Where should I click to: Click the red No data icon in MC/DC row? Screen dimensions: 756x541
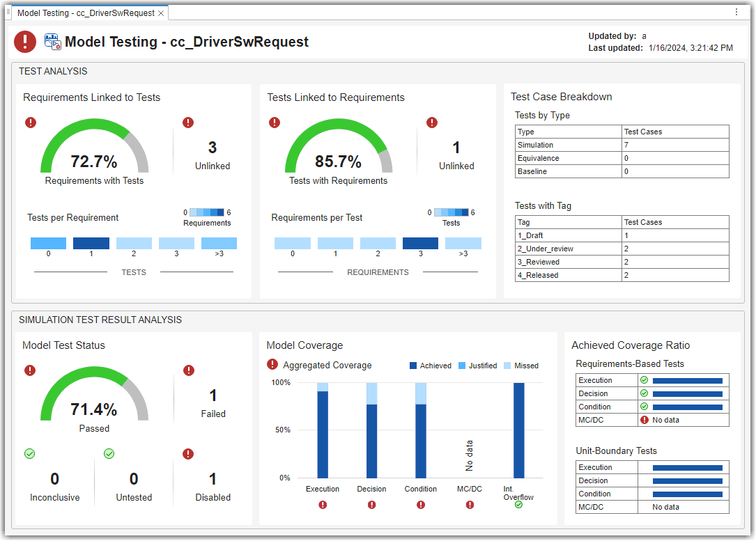tap(645, 420)
